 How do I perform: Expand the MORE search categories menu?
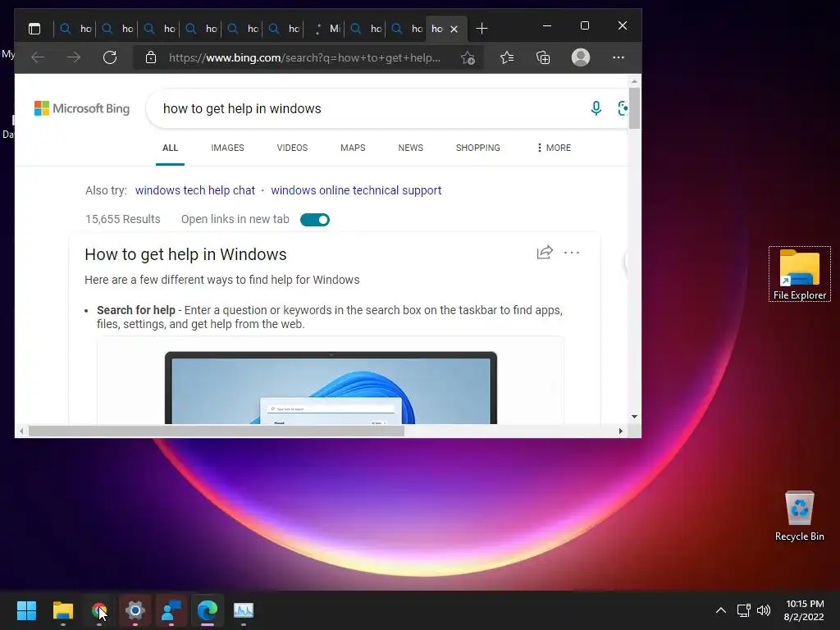coord(554,148)
